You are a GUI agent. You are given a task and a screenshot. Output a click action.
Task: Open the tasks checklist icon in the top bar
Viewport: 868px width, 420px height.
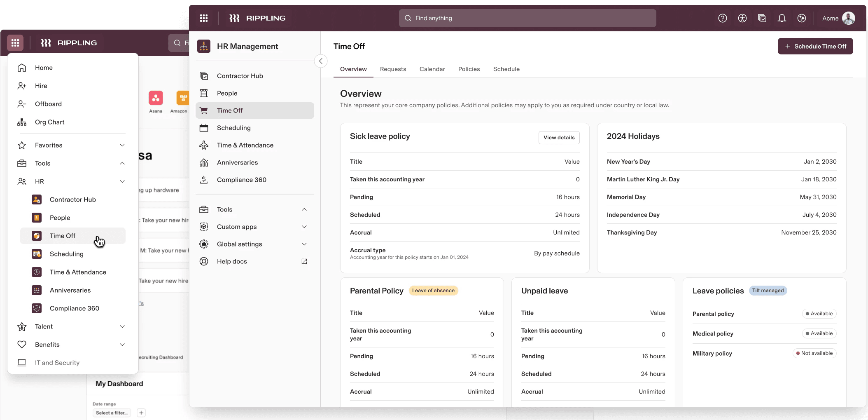pyautogui.click(x=762, y=18)
